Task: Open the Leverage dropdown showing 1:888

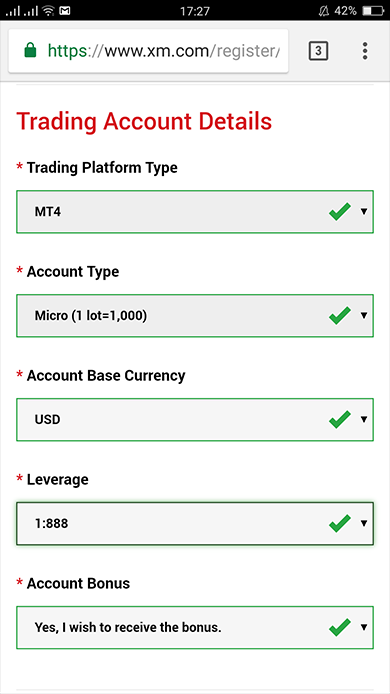Action: (195, 523)
